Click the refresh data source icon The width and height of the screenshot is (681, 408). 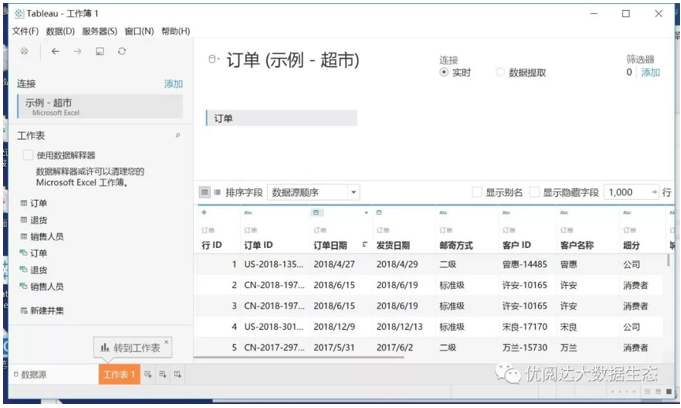(x=122, y=51)
